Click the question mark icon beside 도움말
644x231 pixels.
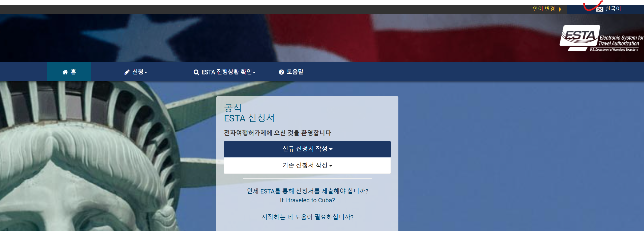281,72
